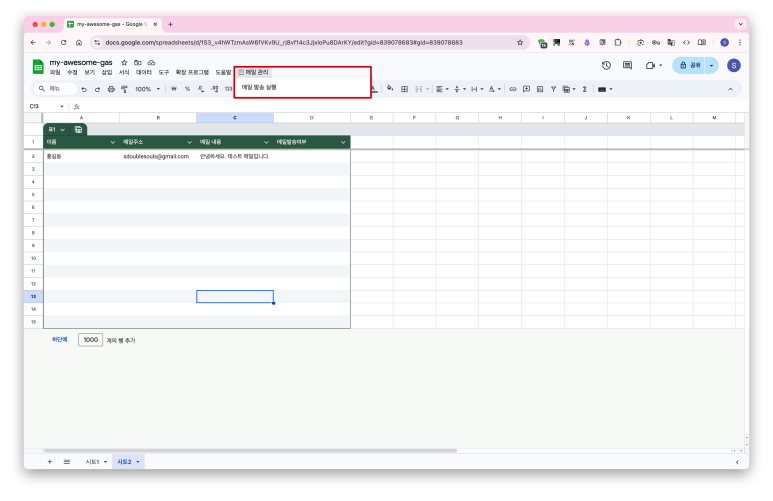Open version history clock icon
The height and width of the screenshot is (501, 773).
point(606,65)
